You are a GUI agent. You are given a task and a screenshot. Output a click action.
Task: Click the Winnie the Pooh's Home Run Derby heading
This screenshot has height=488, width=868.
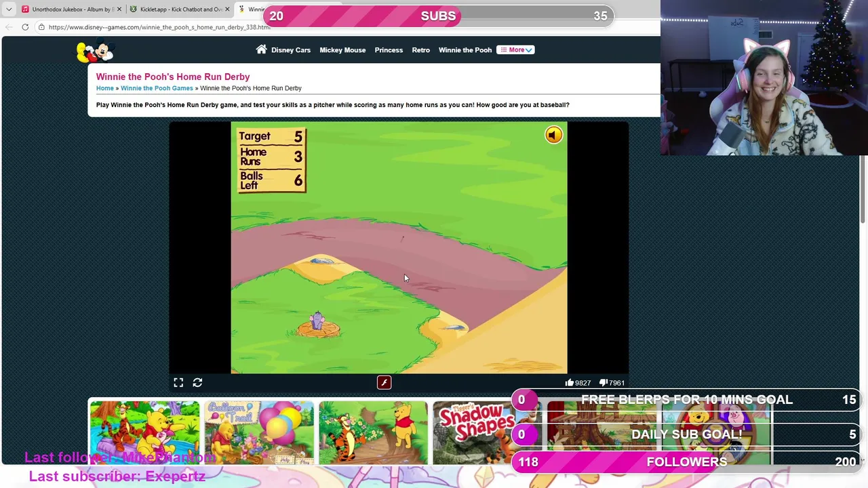point(173,77)
